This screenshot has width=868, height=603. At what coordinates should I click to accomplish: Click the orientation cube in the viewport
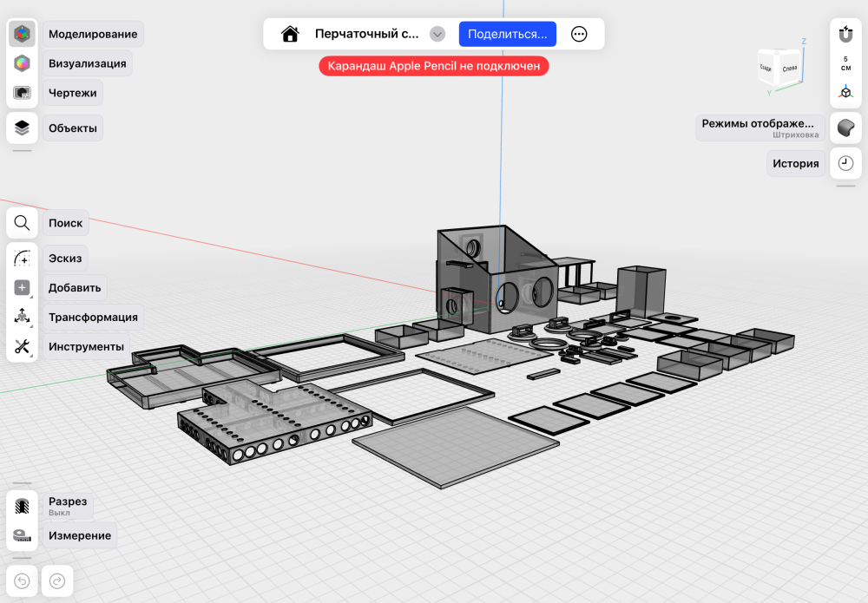coord(780,68)
